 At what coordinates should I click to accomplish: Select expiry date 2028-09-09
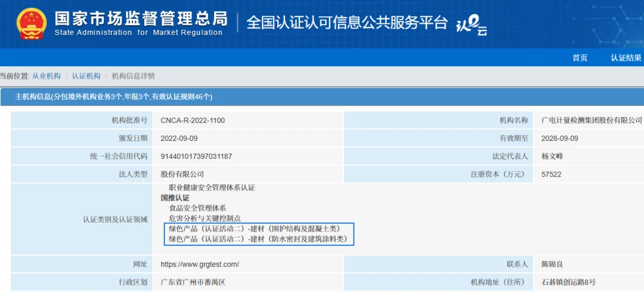tap(560, 139)
